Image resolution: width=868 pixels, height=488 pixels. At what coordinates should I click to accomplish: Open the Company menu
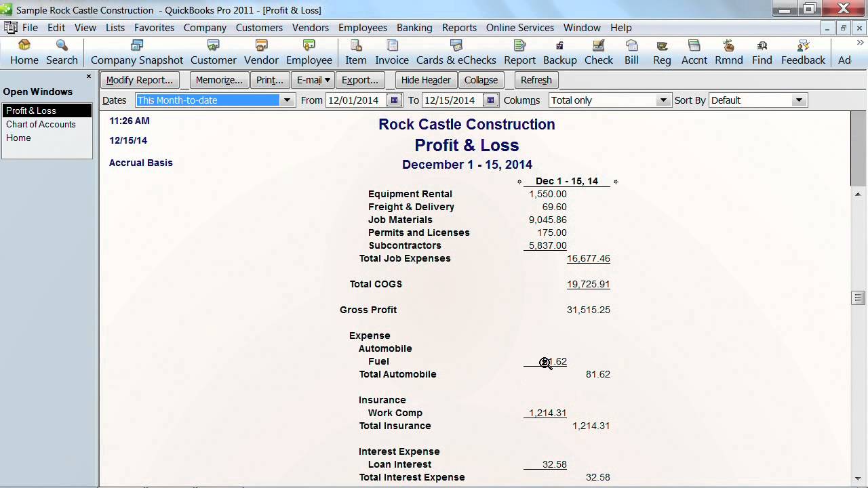[x=205, y=28]
